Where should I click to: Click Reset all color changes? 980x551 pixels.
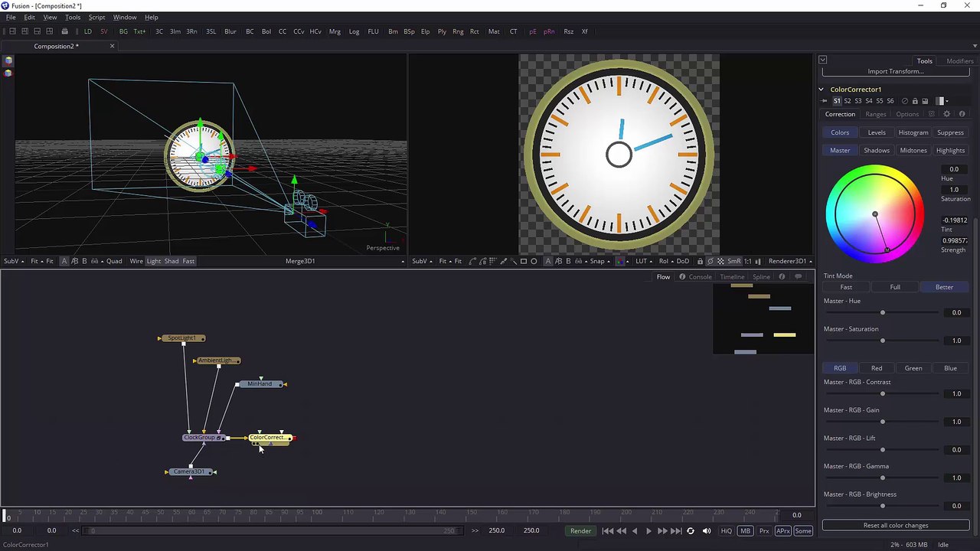coord(896,526)
